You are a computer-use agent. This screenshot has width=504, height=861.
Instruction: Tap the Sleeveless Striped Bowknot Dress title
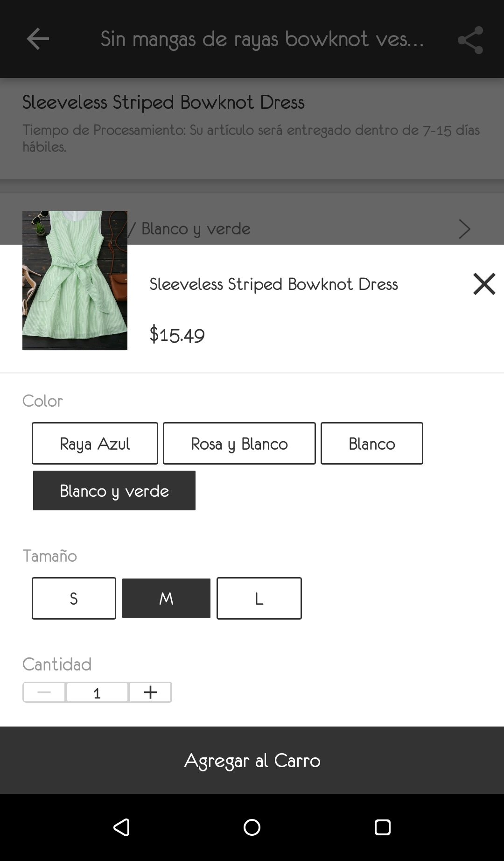[273, 284]
